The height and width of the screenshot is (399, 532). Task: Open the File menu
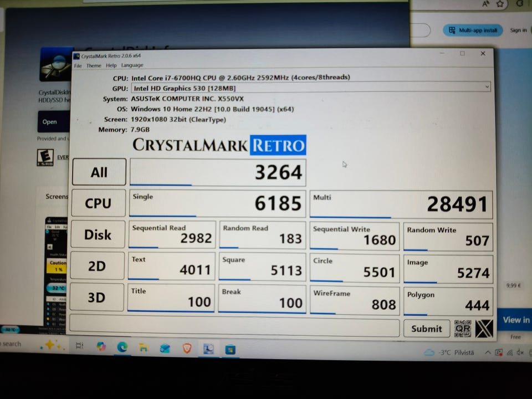click(78, 65)
